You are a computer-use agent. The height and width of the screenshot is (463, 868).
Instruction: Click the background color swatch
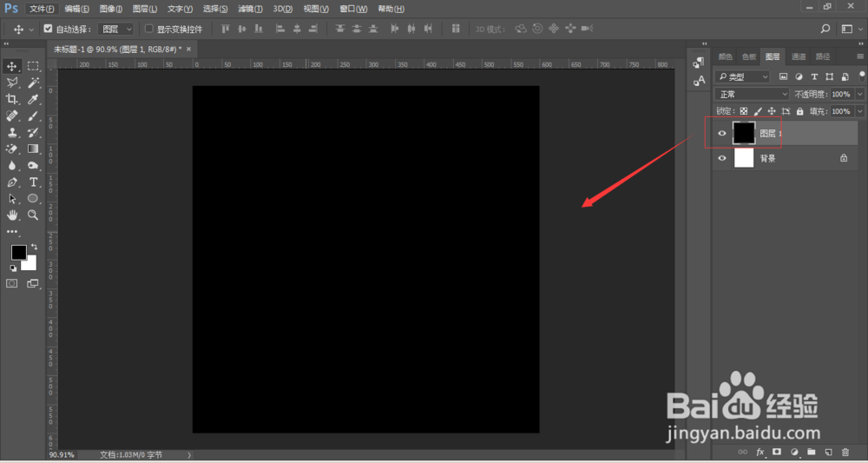30,264
